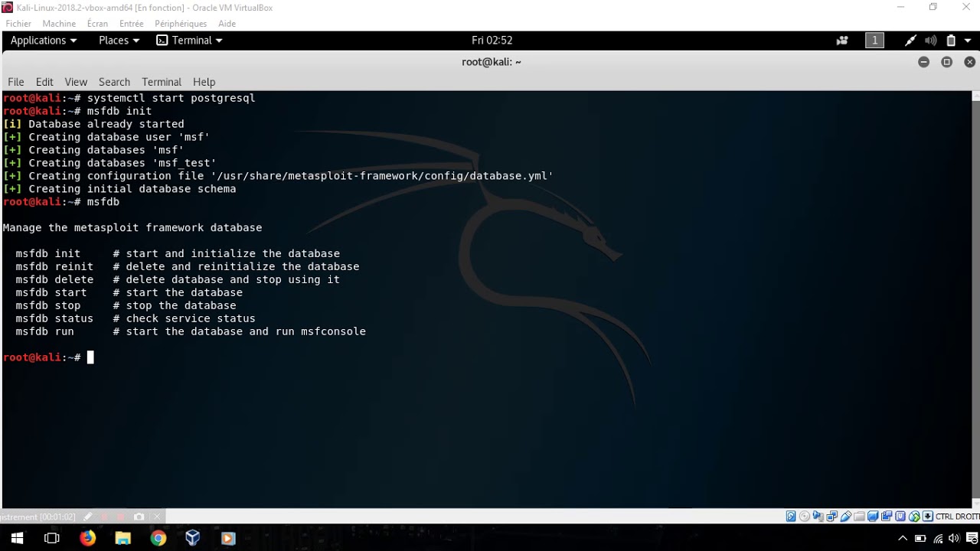Launch Firefox from Windows taskbar
The image size is (980, 551).
(87, 538)
